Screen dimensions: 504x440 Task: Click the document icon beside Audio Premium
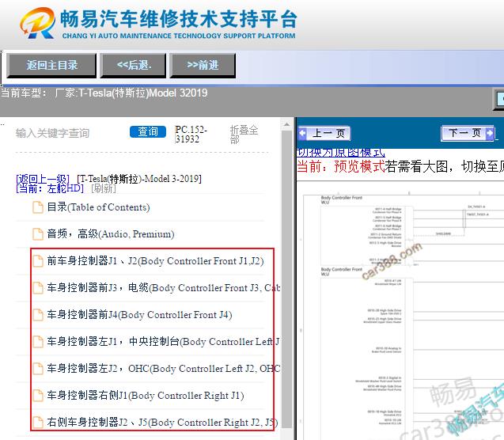point(38,234)
